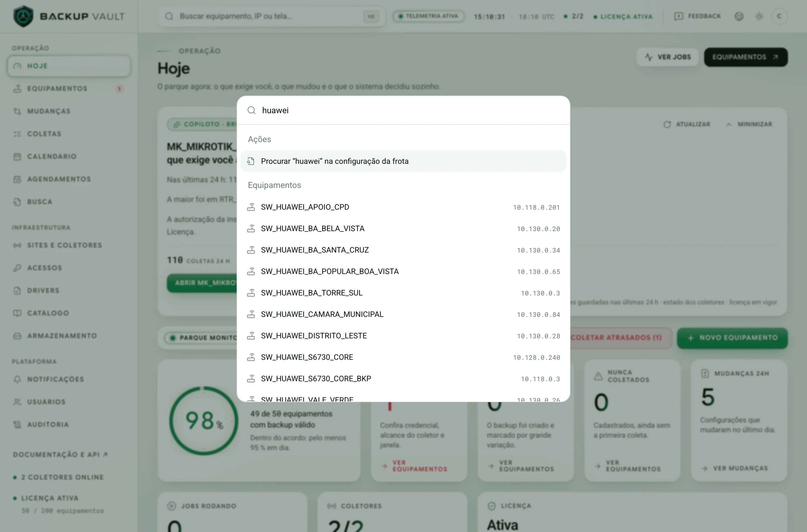Open Armazenamento in the sidebar
This screenshot has width=807, height=532.
coord(69,336)
